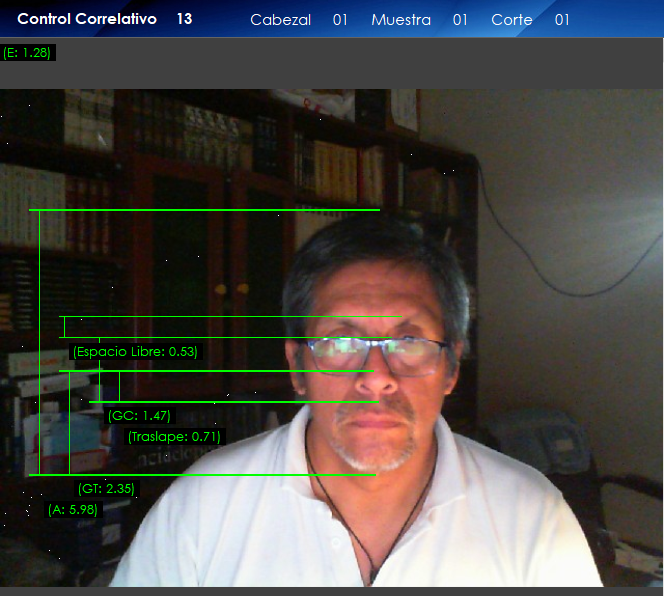Click the Muestra header label

point(400,20)
